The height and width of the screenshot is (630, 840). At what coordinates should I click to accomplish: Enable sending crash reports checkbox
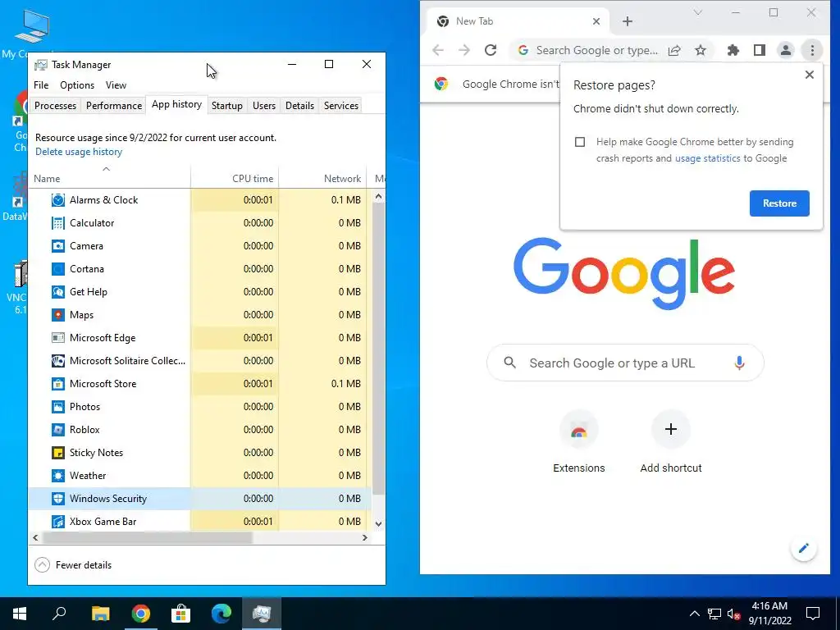[580, 142]
